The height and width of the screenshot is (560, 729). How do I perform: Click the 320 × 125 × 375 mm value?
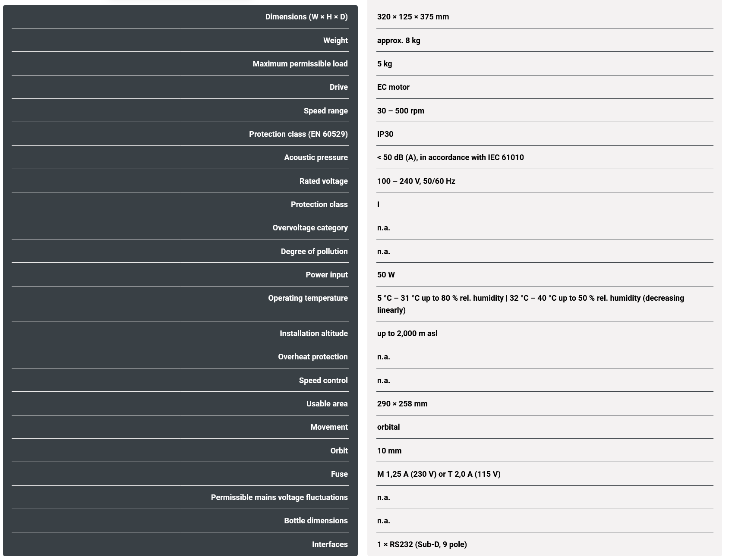(413, 17)
